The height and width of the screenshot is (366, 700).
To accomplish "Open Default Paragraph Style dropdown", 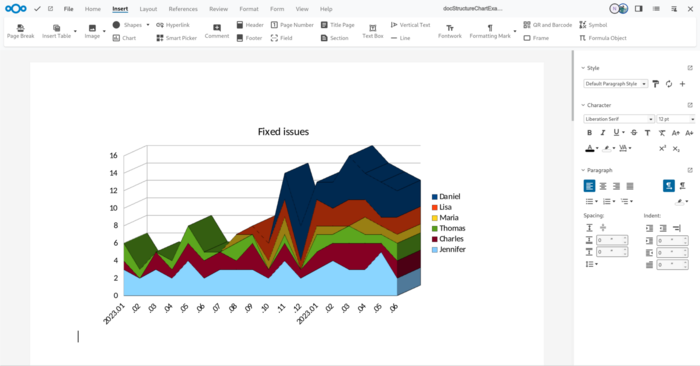I will point(616,84).
